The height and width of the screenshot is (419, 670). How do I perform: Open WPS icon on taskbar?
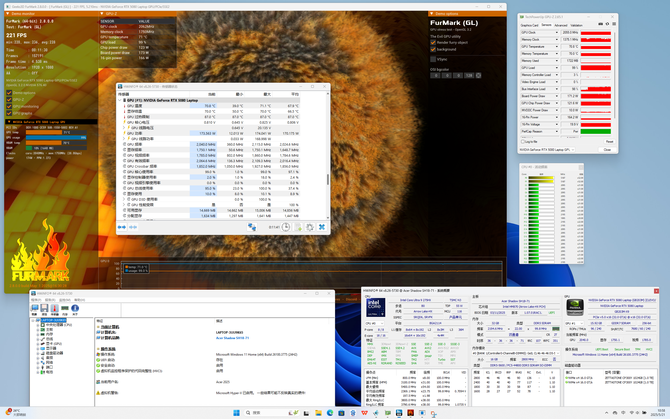(364, 413)
